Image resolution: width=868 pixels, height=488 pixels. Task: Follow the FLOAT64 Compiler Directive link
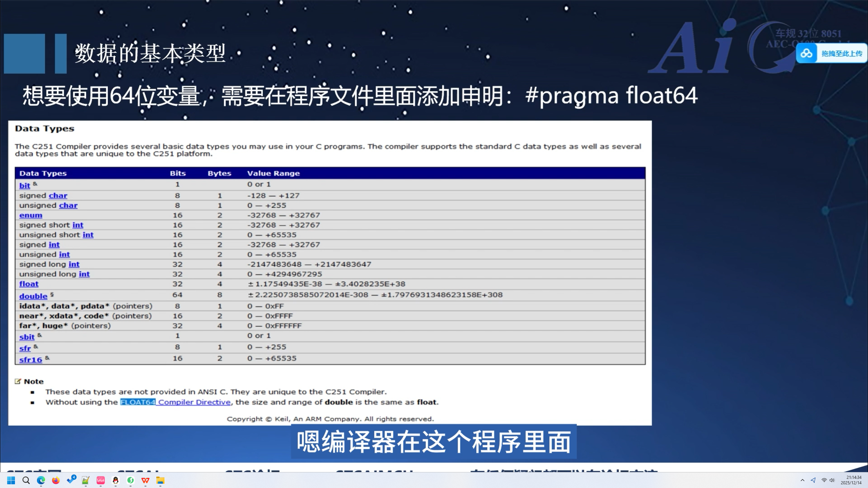click(175, 402)
